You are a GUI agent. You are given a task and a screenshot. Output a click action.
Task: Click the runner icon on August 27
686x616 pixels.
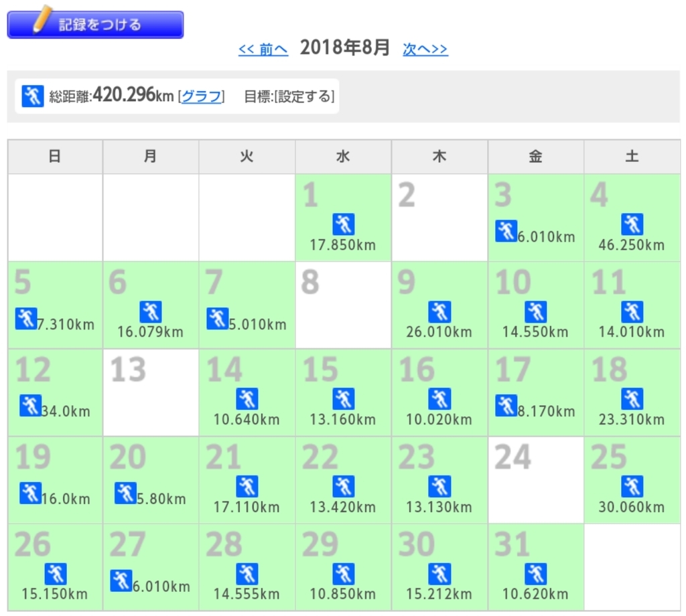coord(121,580)
